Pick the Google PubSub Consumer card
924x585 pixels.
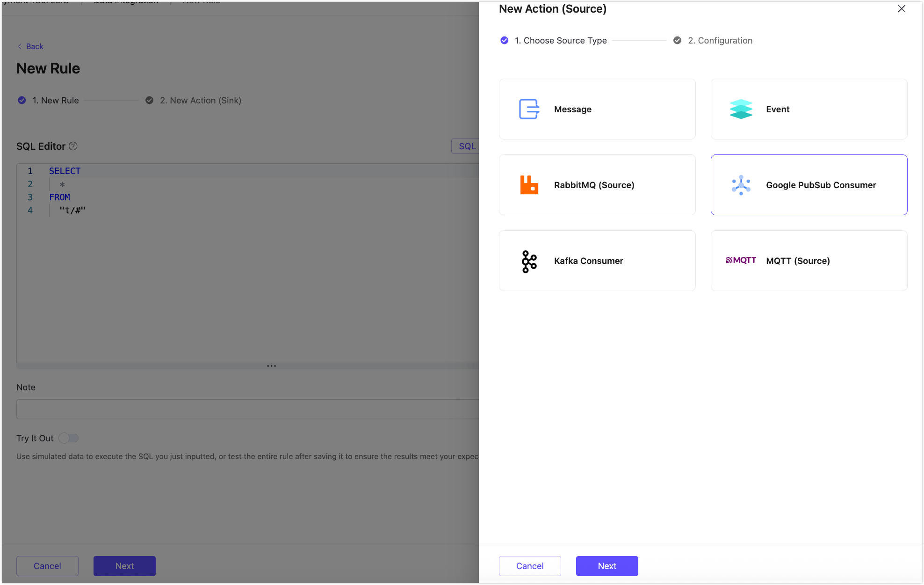809,185
